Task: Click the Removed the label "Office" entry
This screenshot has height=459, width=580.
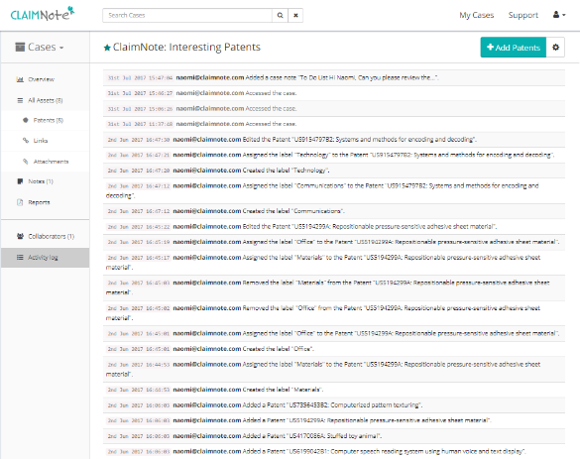Action: pyautogui.click(x=334, y=313)
